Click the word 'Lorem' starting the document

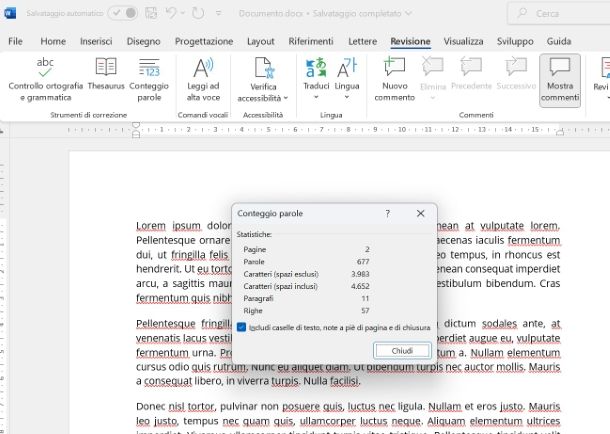click(x=151, y=226)
